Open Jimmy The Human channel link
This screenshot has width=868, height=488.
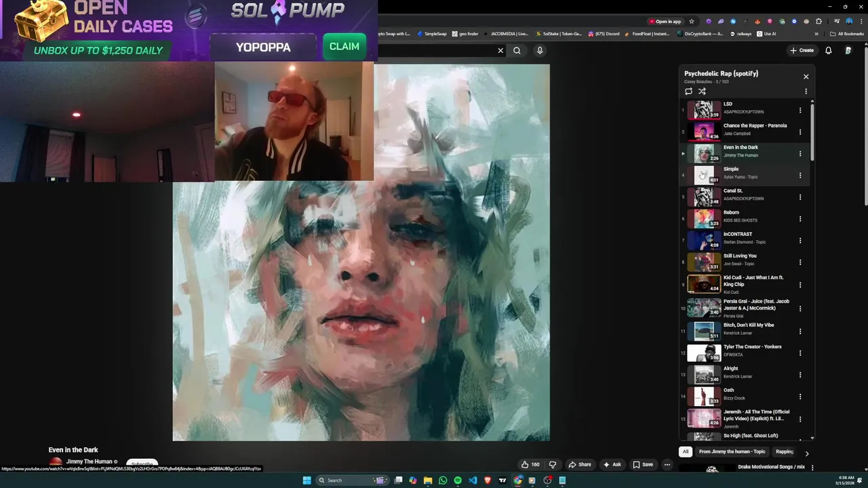click(90, 462)
